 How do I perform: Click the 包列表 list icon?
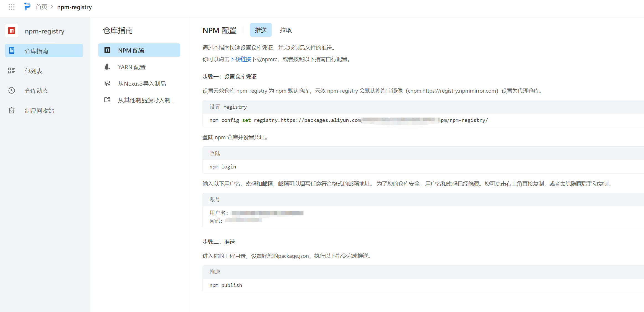12,71
